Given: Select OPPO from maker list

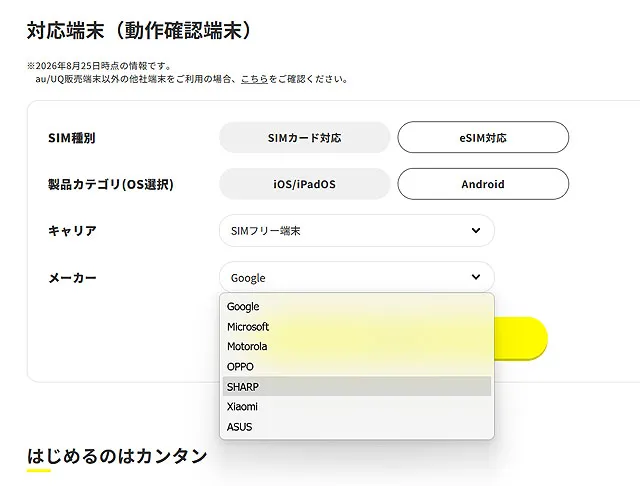Looking at the screenshot, I should (x=357, y=366).
